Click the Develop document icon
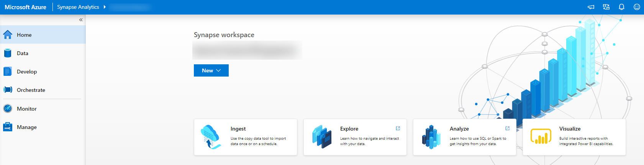 coord(8,72)
